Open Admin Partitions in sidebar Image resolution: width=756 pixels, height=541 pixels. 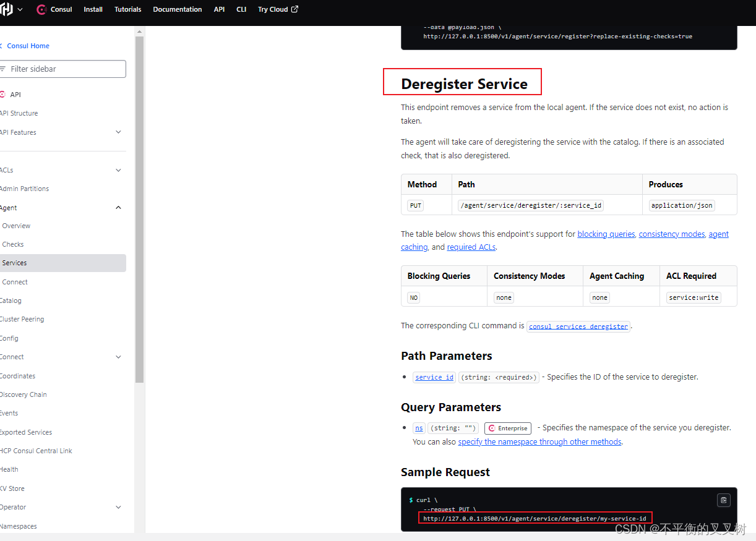click(x=25, y=189)
